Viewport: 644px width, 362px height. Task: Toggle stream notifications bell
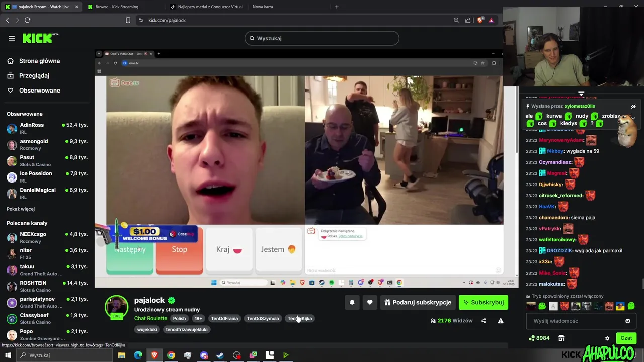(x=352, y=302)
